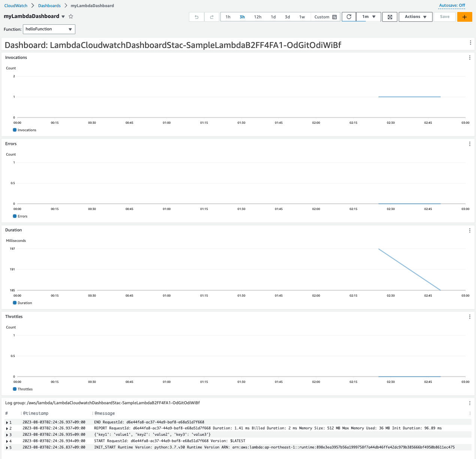Expand log row 2 with REPORT RequestId
Viewport: 476px width, 459px height.
point(7,428)
